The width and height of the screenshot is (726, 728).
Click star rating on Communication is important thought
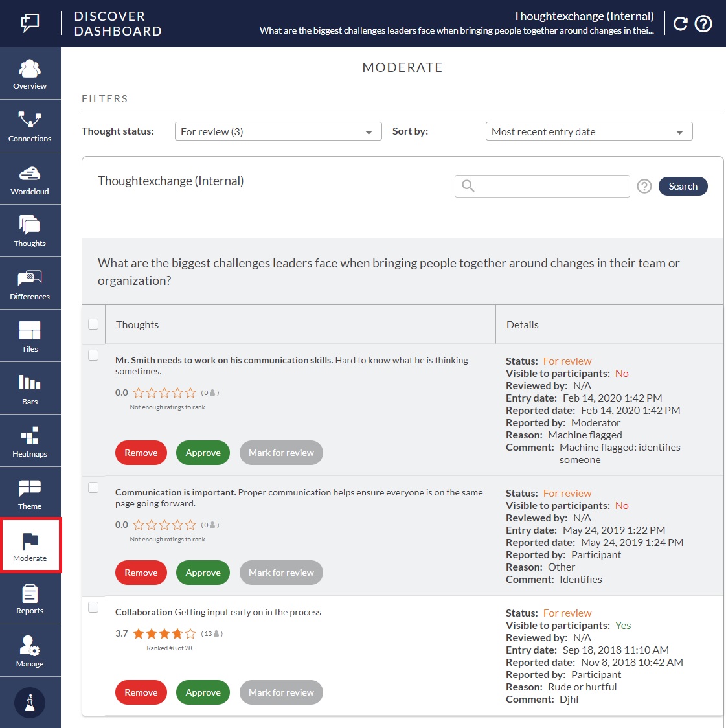tap(164, 525)
